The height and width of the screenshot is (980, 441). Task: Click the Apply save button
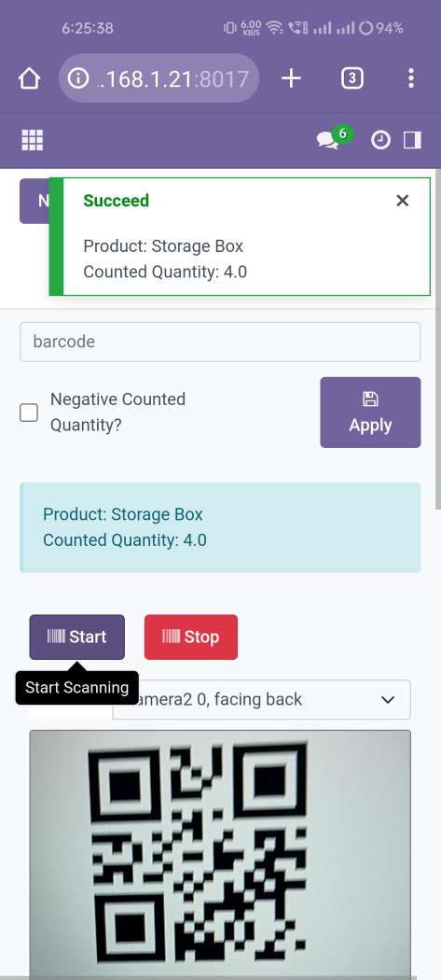(x=370, y=413)
